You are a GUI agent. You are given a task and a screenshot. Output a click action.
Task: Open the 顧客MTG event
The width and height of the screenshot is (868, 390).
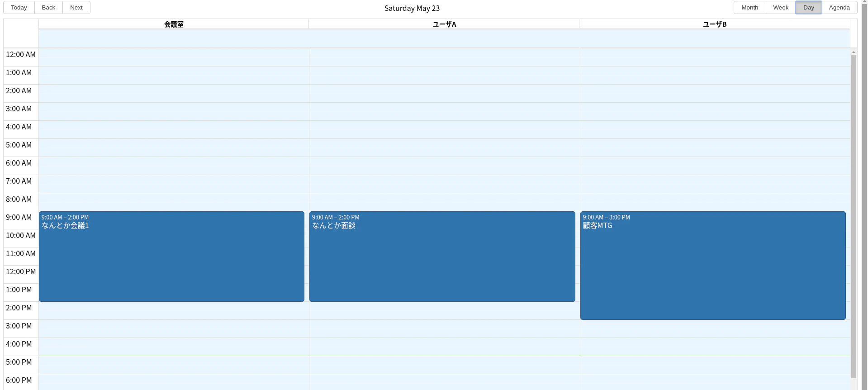[x=713, y=266]
